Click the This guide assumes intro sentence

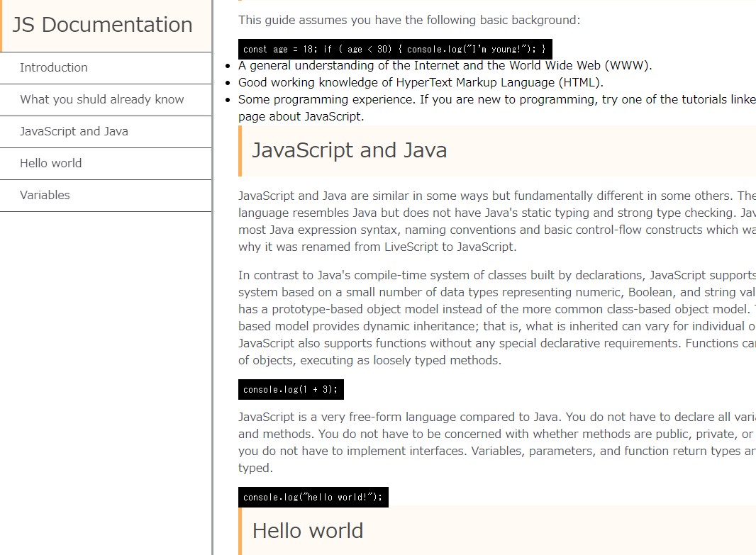(x=408, y=20)
